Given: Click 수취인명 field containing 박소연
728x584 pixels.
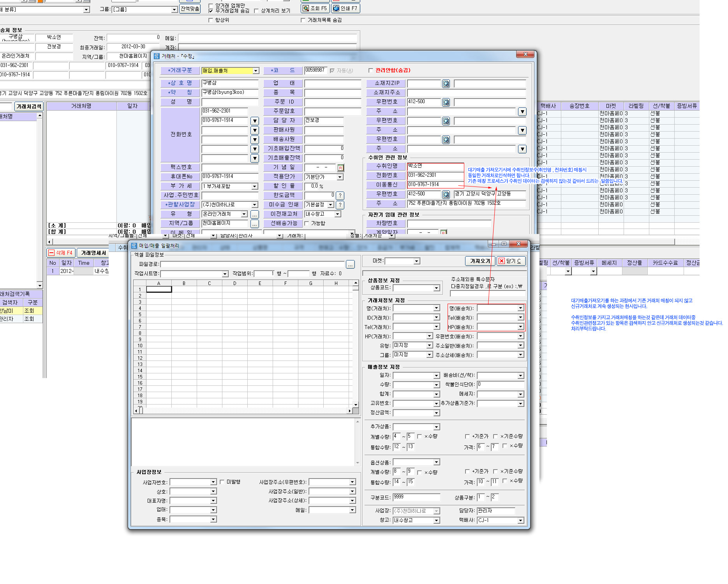Looking at the screenshot, I should coord(435,166).
